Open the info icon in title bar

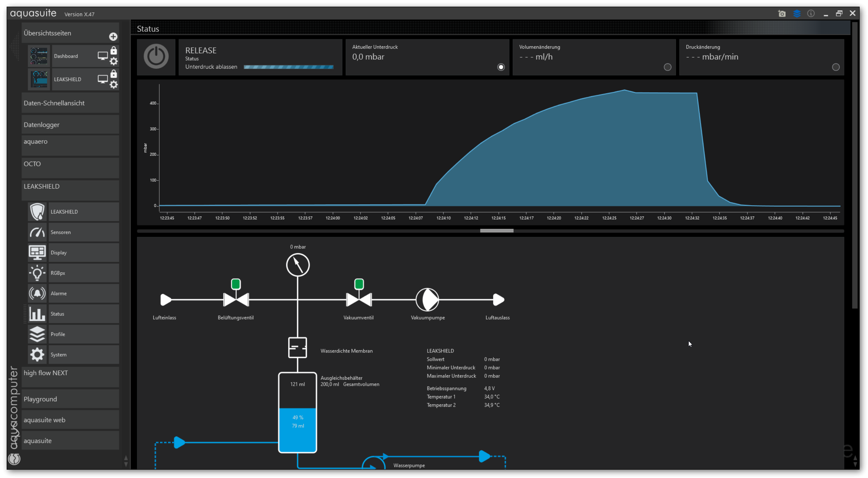(x=811, y=13)
